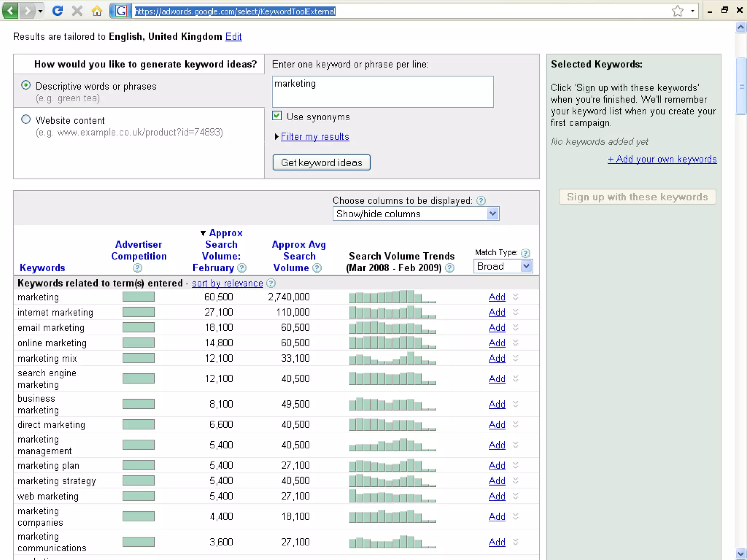The image size is (747, 560).
Task: Sort by Keywords column header
Action: (42, 268)
